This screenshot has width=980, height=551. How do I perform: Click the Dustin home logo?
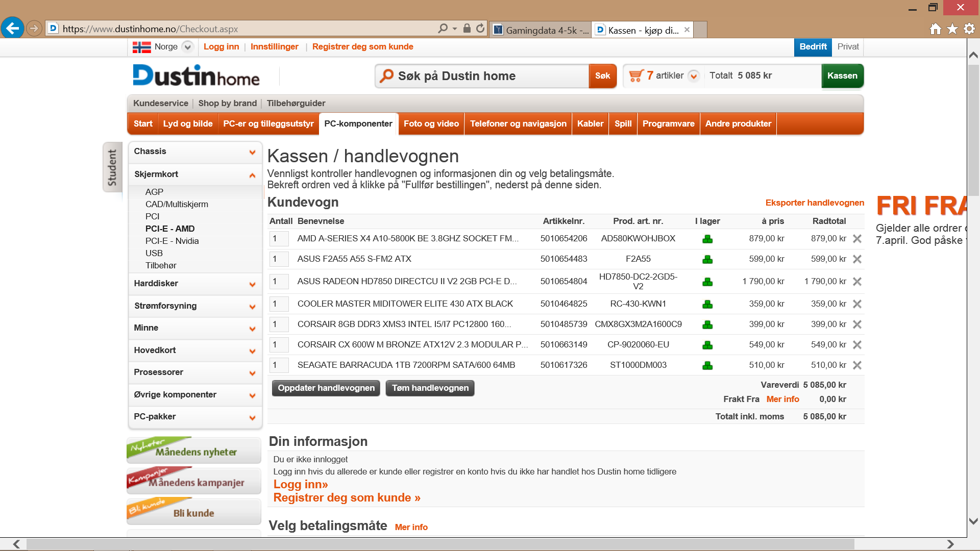coord(196,76)
